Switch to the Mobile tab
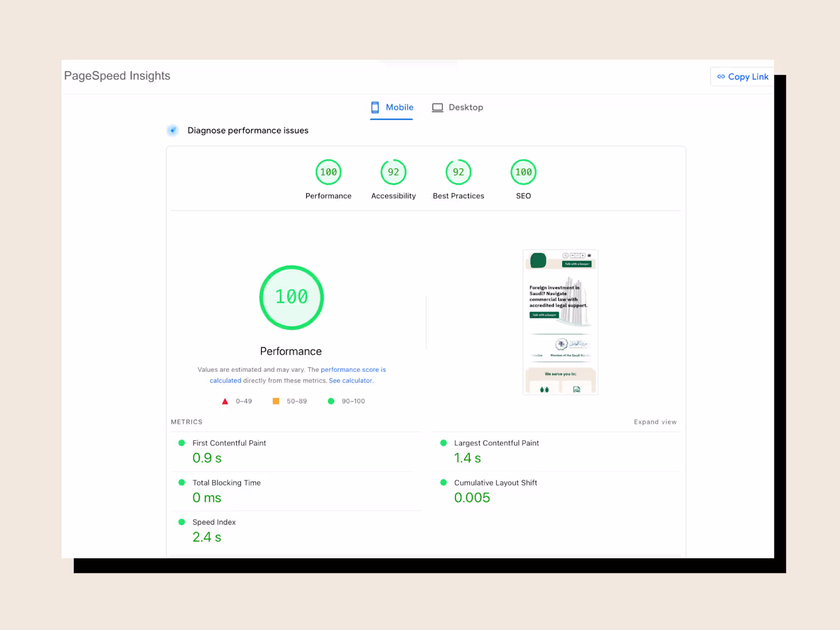The height and width of the screenshot is (630, 840). (392, 108)
